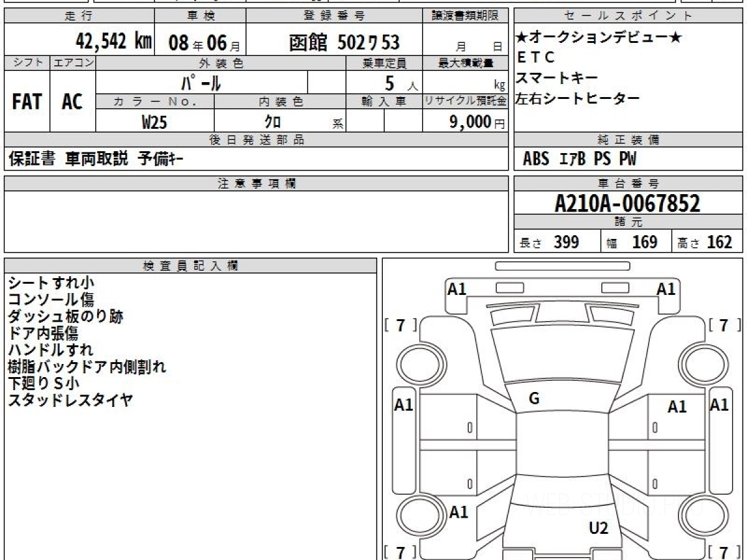Click the chassis number A210A-0067852
Screen dimensions: 747x560
(627, 203)
